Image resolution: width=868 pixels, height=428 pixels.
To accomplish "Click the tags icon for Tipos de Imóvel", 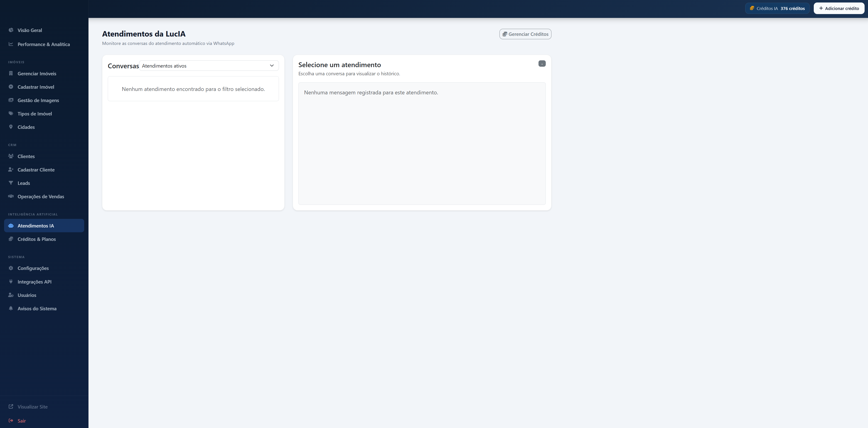I will [x=11, y=113].
